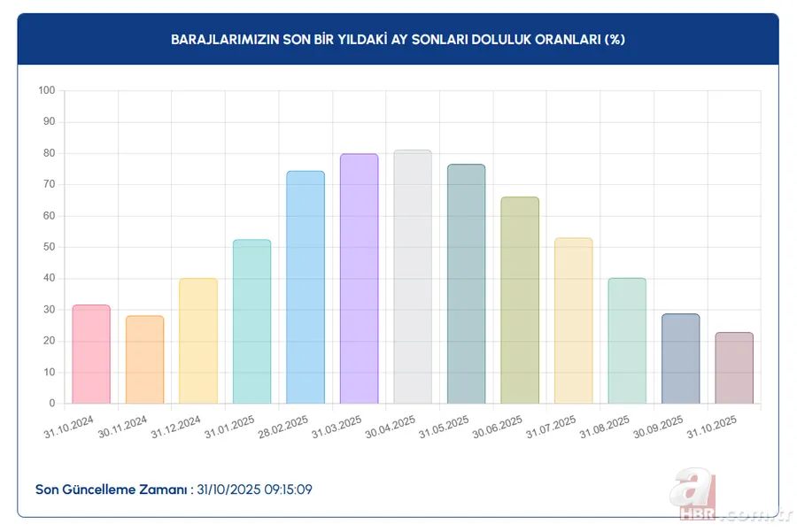797x532 pixels.
Task: Select the orange bar for 30.11.2024
Action: pos(144,359)
